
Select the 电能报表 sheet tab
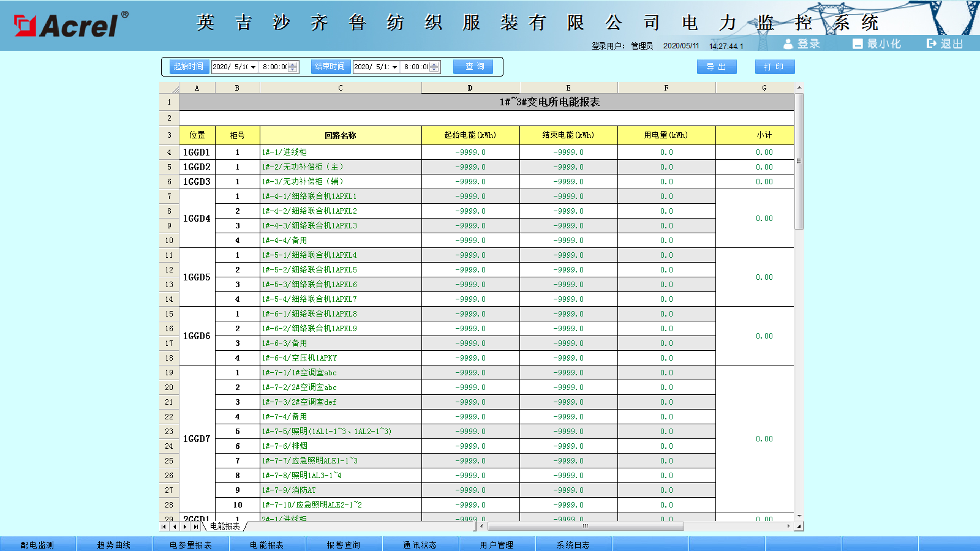(x=225, y=527)
